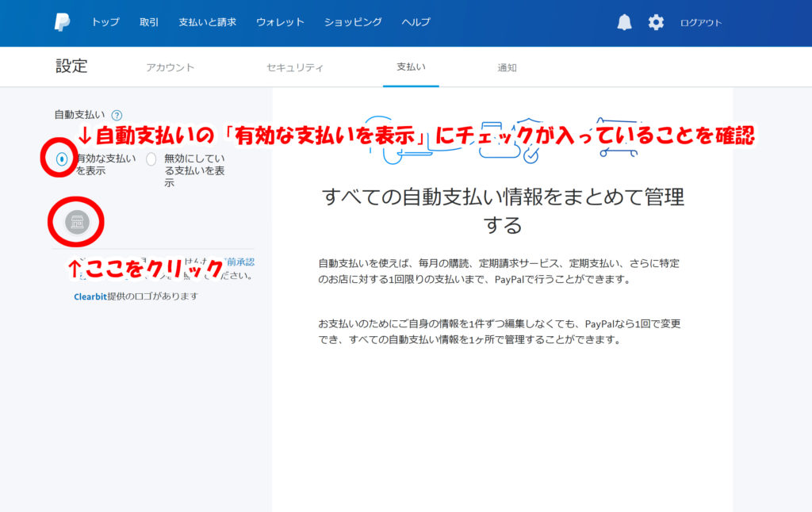Viewport: 812px width, 512px height.
Task: Navigate to ウォレット
Action: (x=280, y=22)
